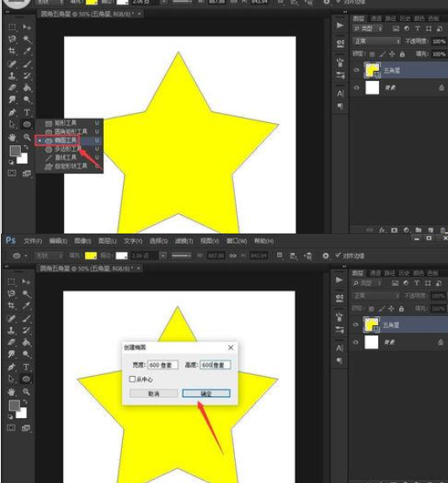Click the new group folder icon in Layers panel
Viewport: 448px width, 483px height.
pyautogui.click(x=419, y=230)
